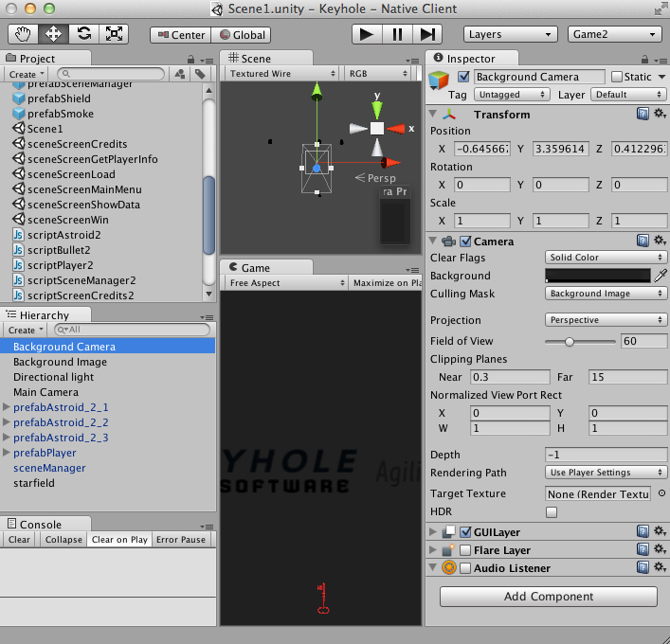The height and width of the screenshot is (644, 670).
Task: Adjust the Field of View slider
Action: [570, 341]
